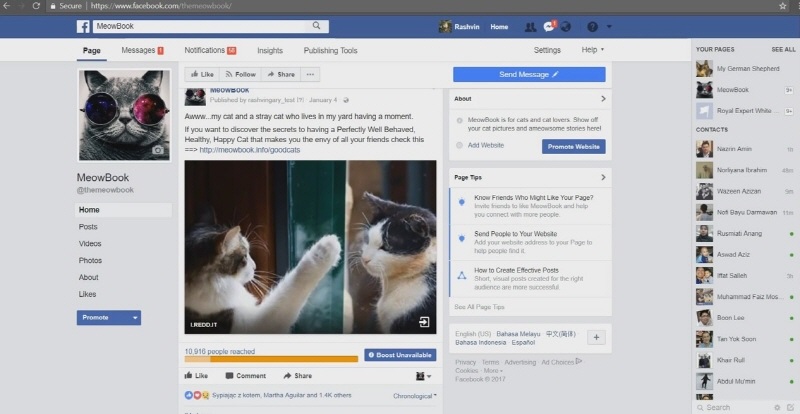The width and height of the screenshot is (800, 414).
Task: Reload the page with browser refresh icon
Action: (36, 6)
